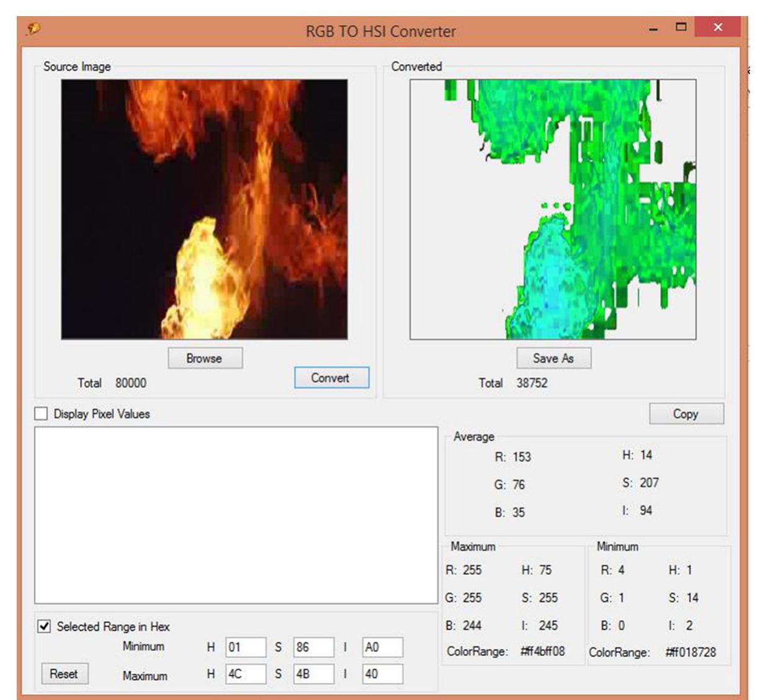Screen dimensions: 765x700
Task: Click the RGB TO HSI Converter window title
Action: pyautogui.click(x=381, y=32)
